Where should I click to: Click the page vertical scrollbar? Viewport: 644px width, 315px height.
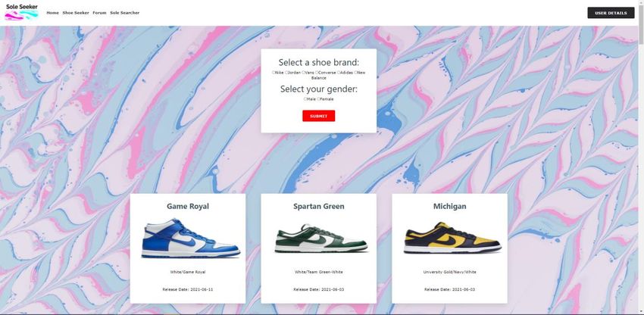point(641,157)
